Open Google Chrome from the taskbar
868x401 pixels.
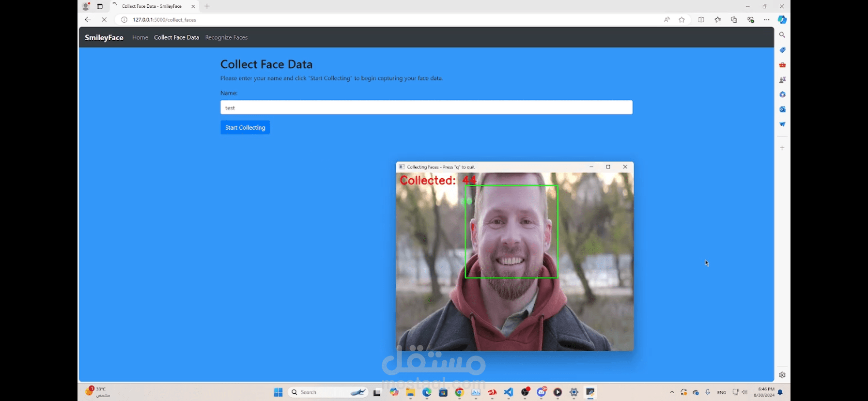(460, 392)
